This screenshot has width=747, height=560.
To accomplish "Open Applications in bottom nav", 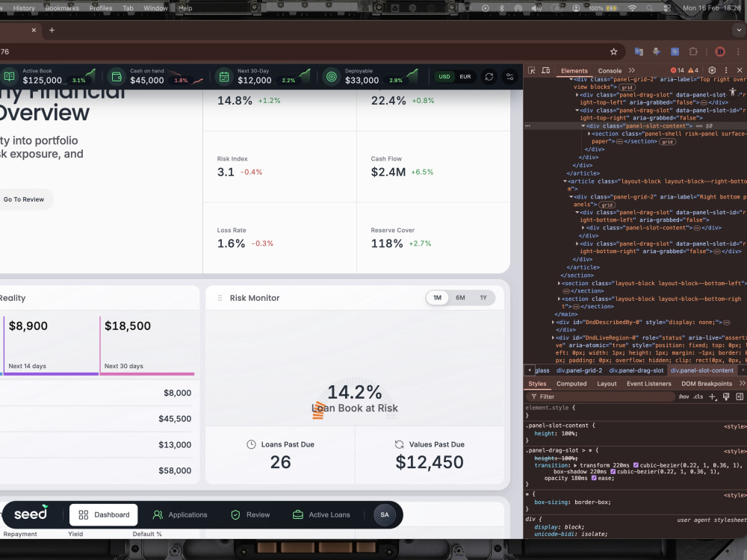I will pyautogui.click(x=179, y=514).
